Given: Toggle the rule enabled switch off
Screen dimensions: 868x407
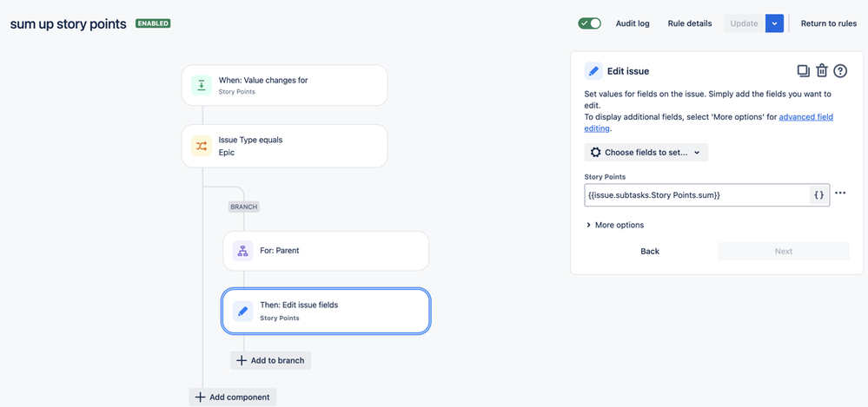Looking at the screenshot, I should point(590,23).
